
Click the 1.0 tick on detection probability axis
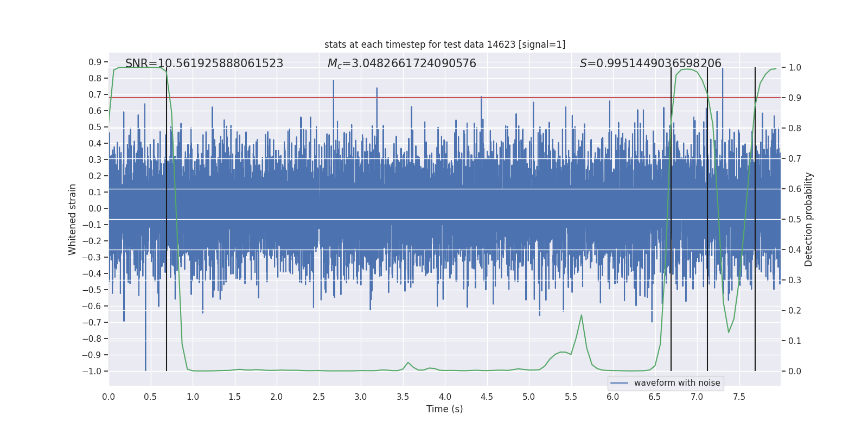tap(795, 68)
